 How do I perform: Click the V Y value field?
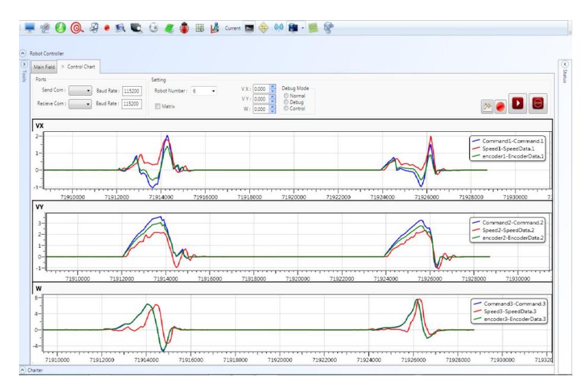point(261,99)
